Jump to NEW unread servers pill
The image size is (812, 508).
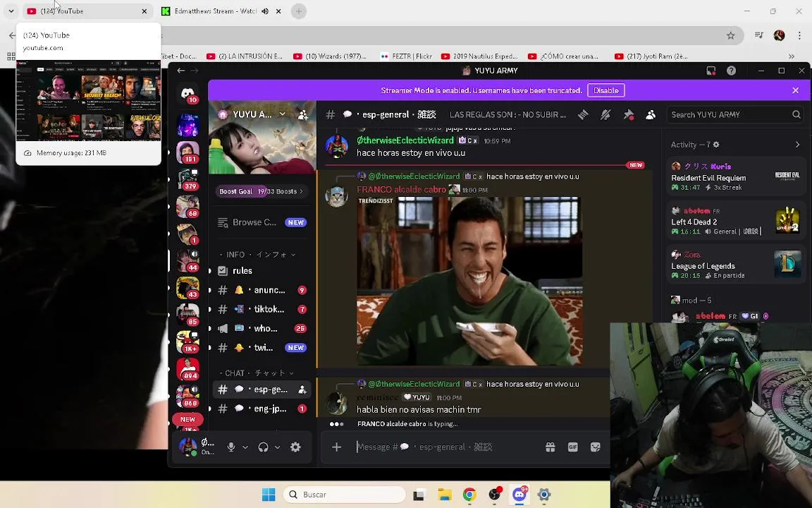[187, 419]
